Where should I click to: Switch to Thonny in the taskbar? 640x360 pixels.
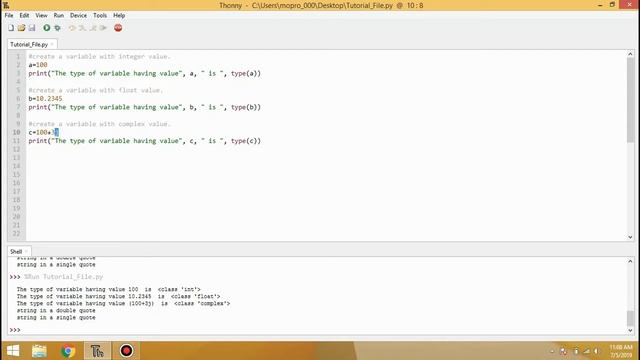[97, 351]
